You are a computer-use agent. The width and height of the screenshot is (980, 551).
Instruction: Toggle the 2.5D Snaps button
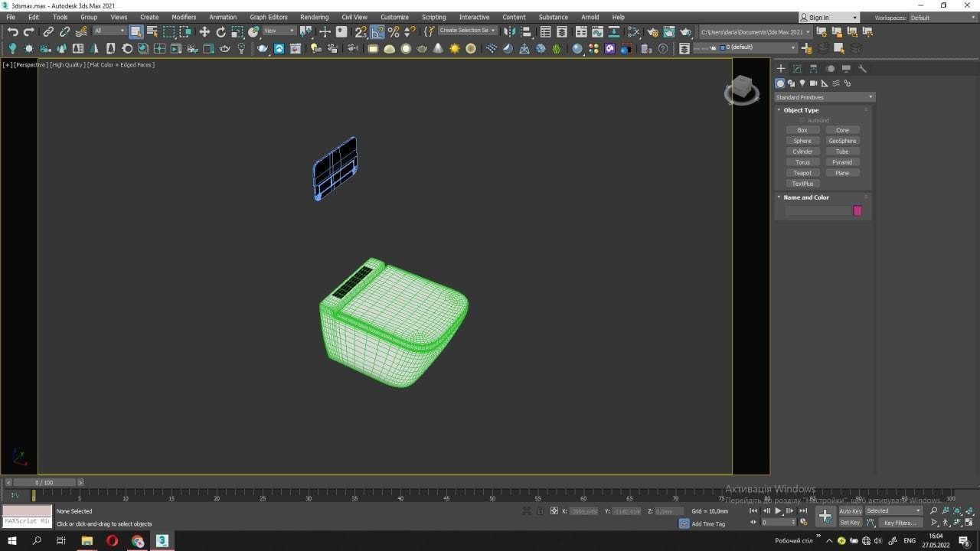pyautogui.click(x=361, y=31)
